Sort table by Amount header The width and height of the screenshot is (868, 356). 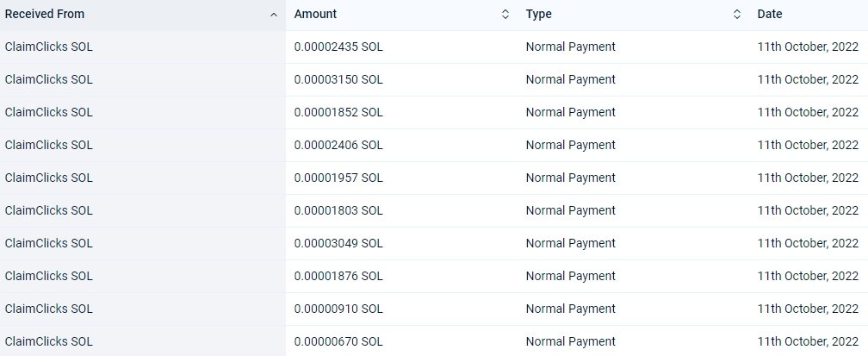[315, 15]
